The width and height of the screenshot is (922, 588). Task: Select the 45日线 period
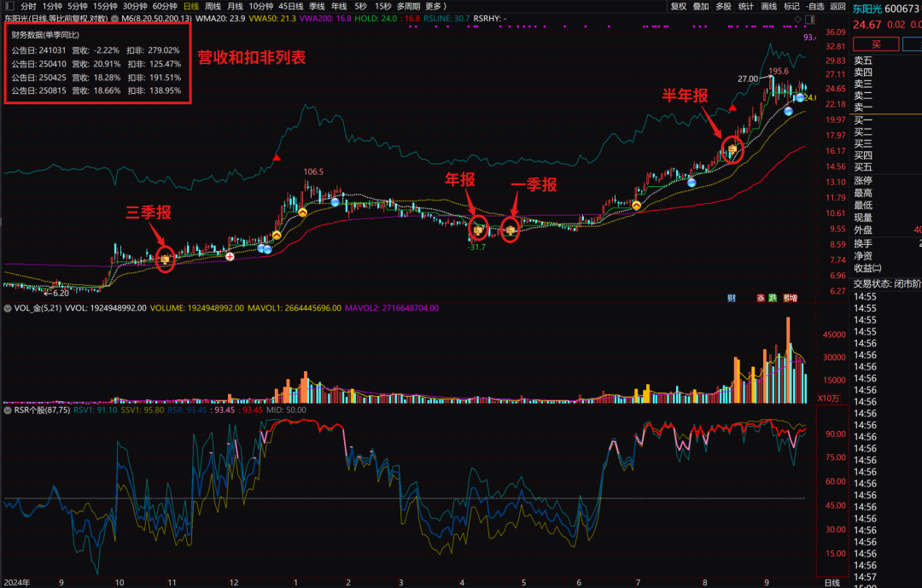click(291, 7)
